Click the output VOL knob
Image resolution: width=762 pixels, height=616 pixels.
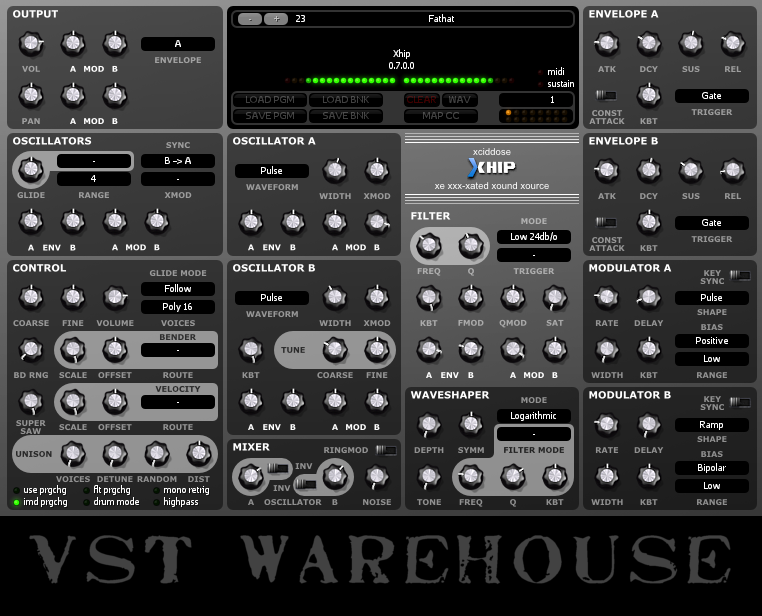31,44
